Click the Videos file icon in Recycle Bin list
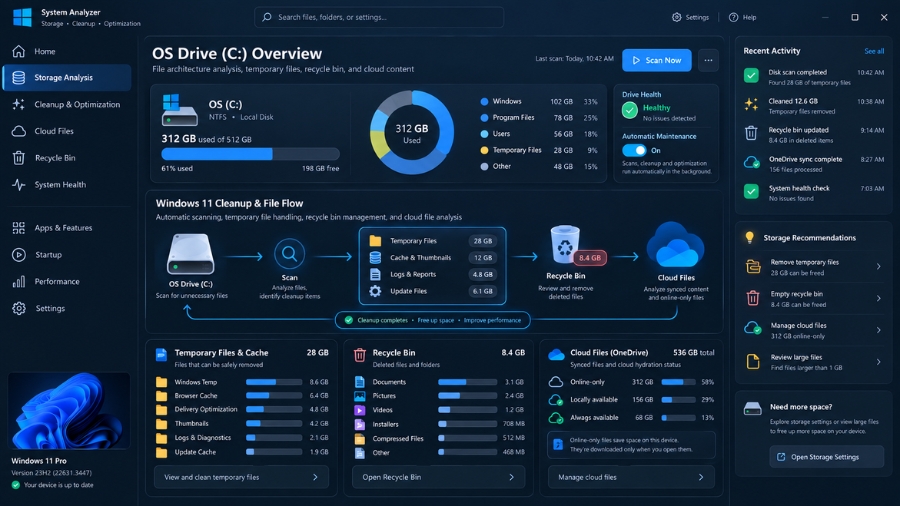Screen dimensions: 900x506 coord(360,410)
